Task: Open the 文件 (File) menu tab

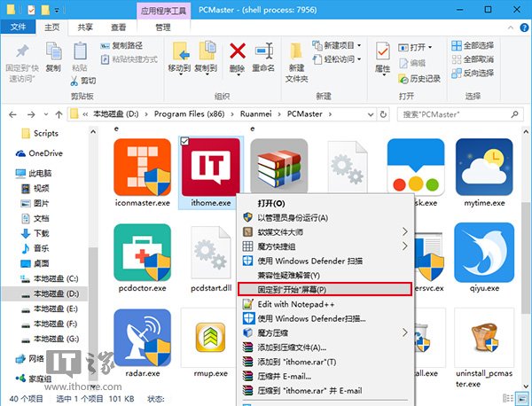Action: click(18, 27)
